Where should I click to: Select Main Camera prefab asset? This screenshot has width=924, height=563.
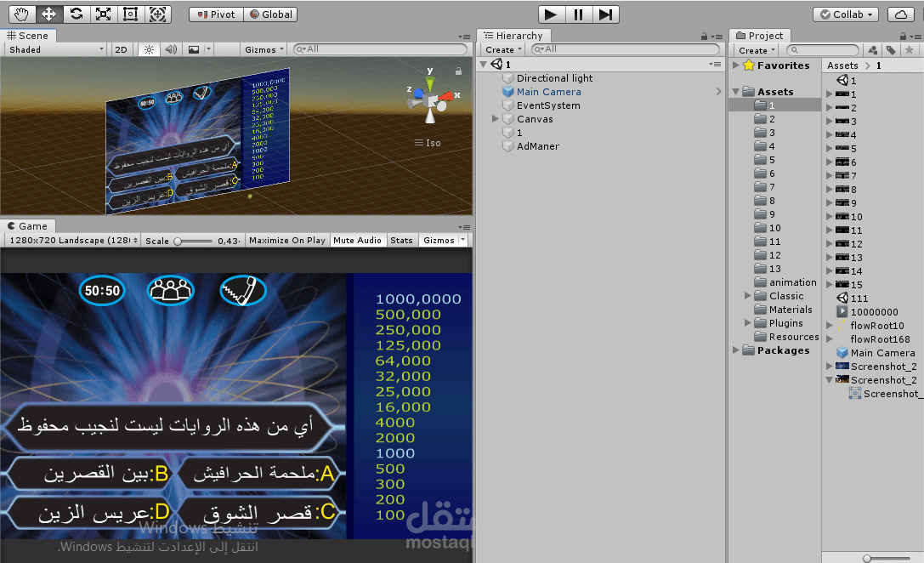pyautogui.click(x=882, y=353)
